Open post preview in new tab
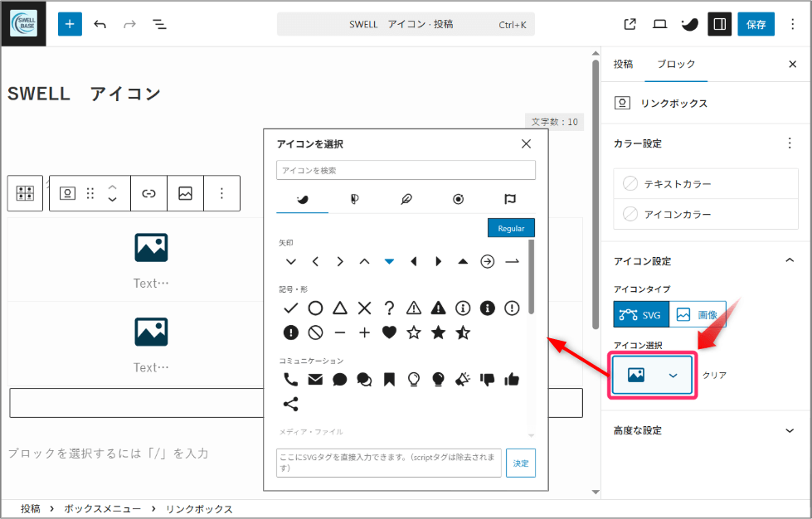Viewport: 812px width, 519px height. pos(630,24)
